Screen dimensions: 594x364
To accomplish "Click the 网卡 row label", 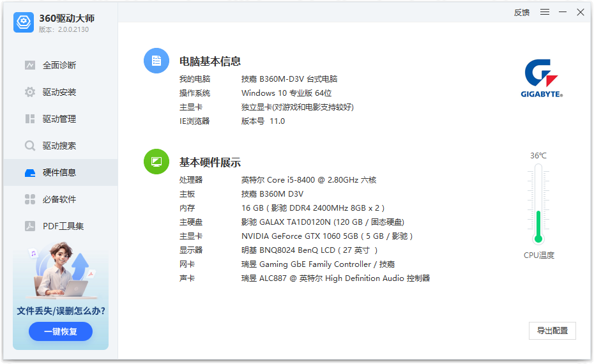I will 187,264.
